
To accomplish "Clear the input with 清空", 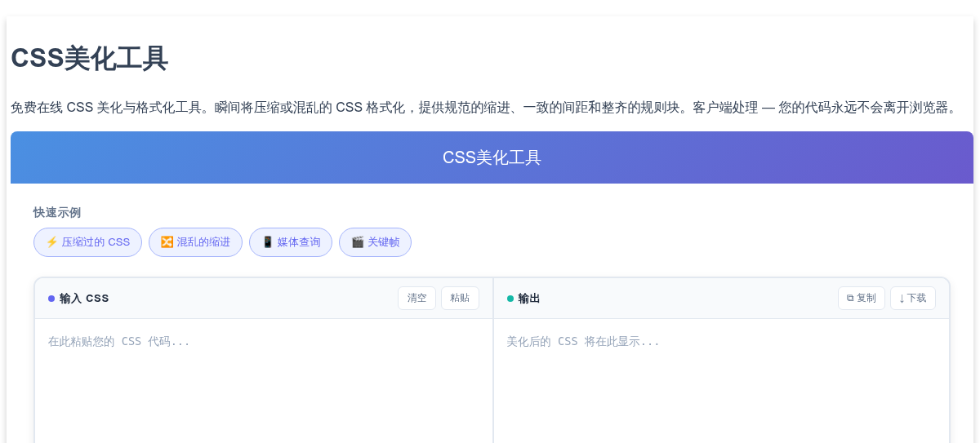I will click(x=416, y=299).
